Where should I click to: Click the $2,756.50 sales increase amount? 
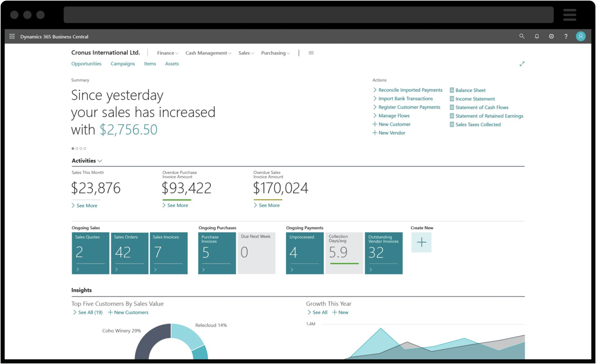coord(128,130)
